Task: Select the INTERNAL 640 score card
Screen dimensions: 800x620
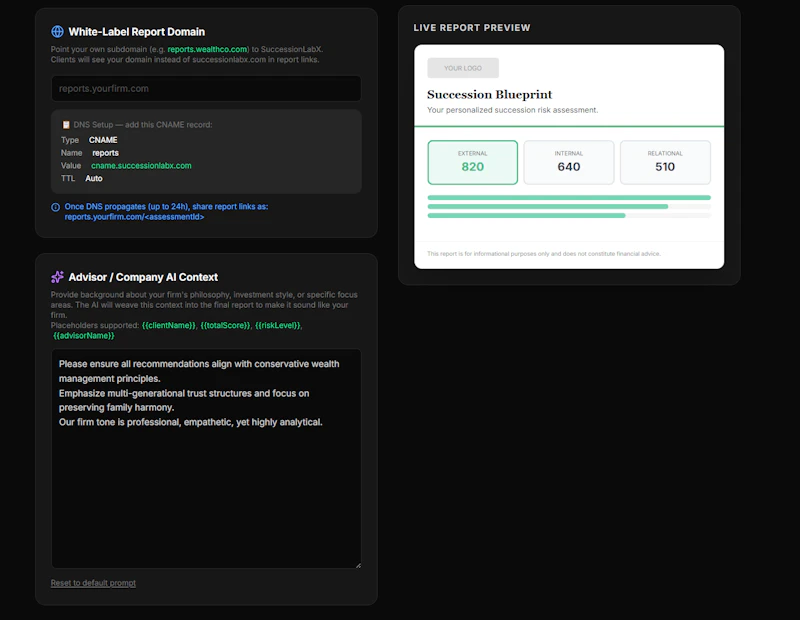Action: coord(569,162)
